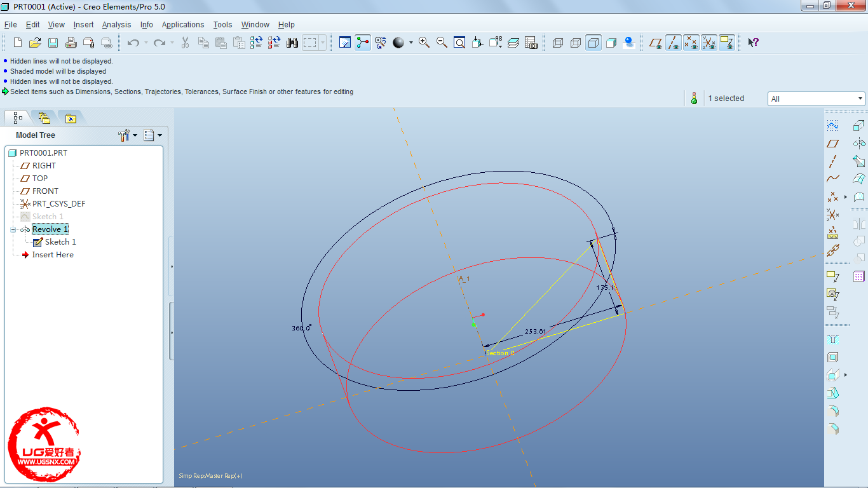Select the Revolve tool in right toolbar
Viewport: 868px width, 488px height.
pyautogui.click(x=859, y=144)
